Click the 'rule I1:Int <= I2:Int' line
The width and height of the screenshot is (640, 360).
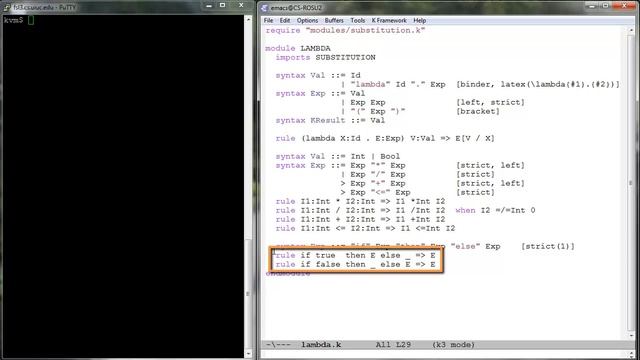coord(365,228)
